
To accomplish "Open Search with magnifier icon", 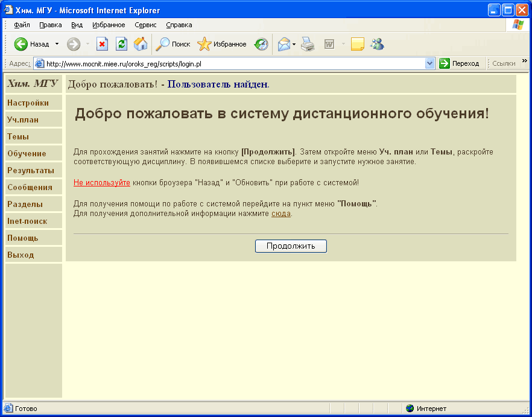I will 162,44.
